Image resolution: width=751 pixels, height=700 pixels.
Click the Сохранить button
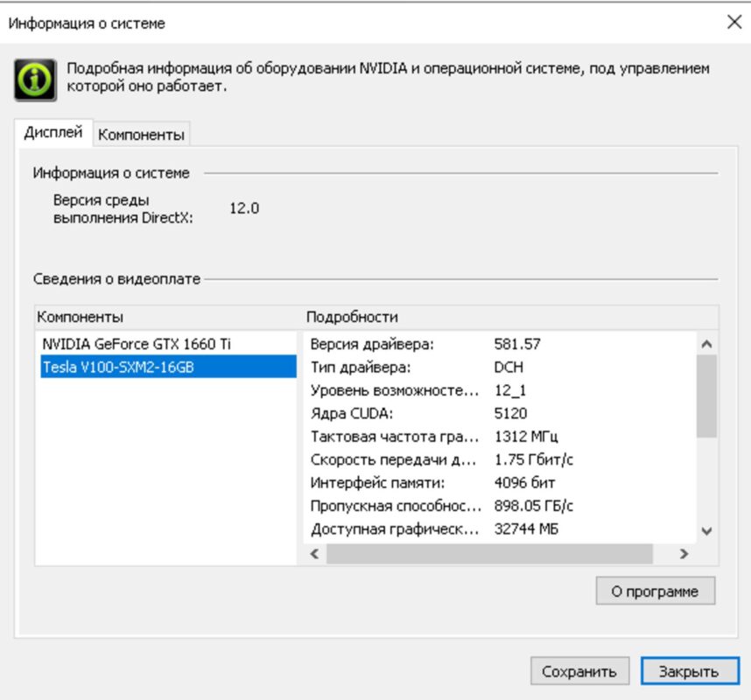click(579, 671)
